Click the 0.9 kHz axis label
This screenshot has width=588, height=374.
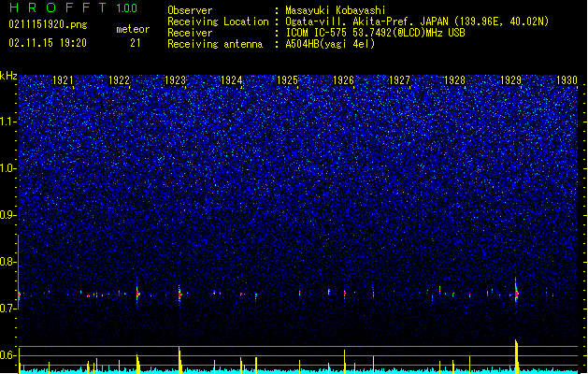(7, 215)
